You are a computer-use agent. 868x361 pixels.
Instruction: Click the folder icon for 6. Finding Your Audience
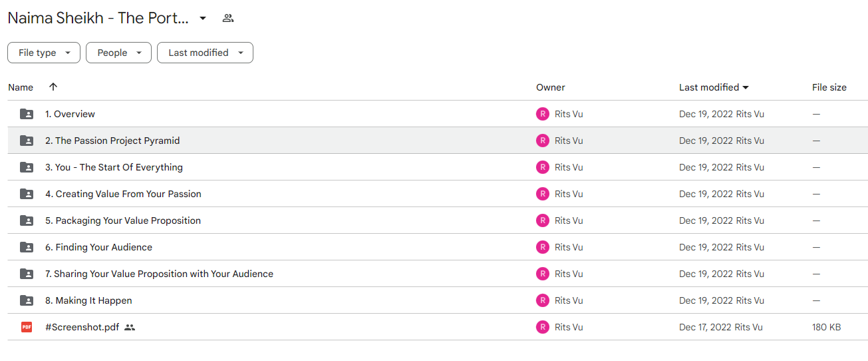(27, 247)
